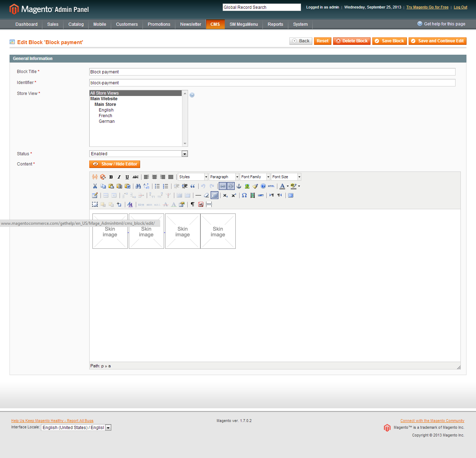Viewport: 476px width, 458px height.
Task: Toggle italic formatting
Action: 119,177
